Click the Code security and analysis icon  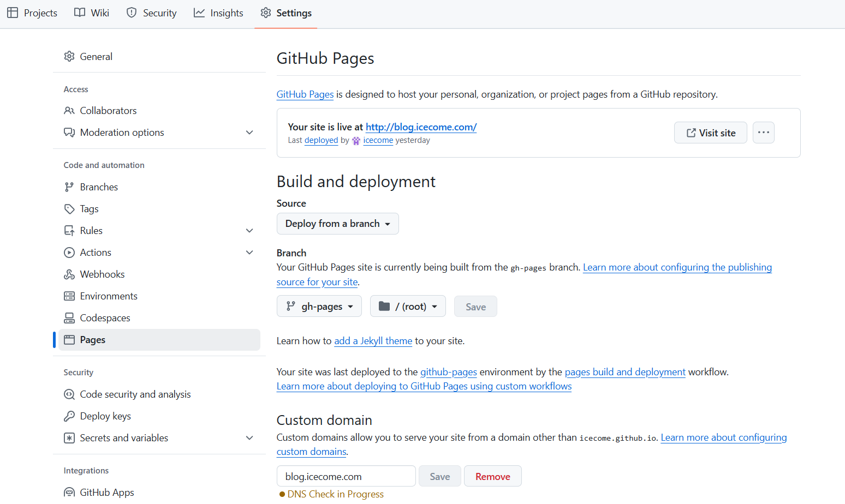[x=69, y=394]
